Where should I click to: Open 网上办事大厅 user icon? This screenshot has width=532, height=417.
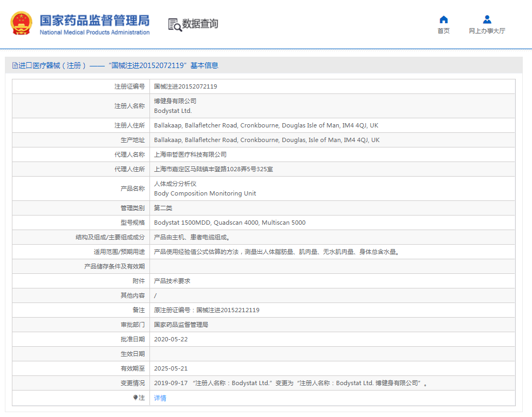[487, 19]
